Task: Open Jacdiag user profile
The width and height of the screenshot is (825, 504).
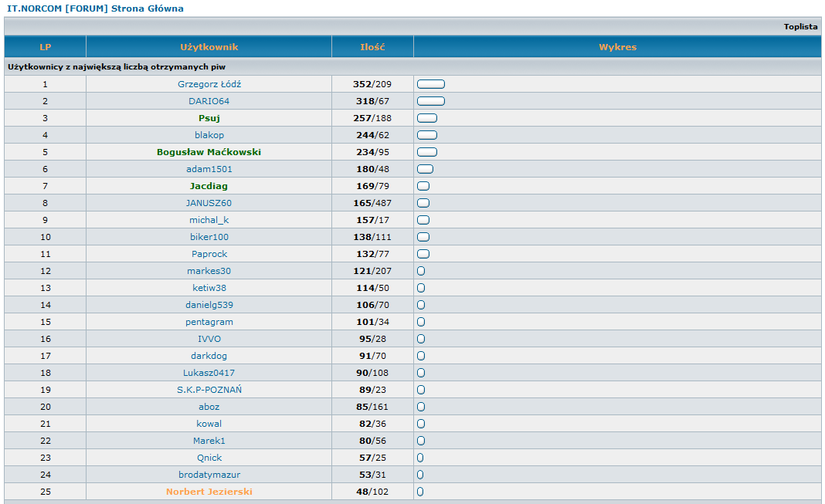Action: [209, 186]
